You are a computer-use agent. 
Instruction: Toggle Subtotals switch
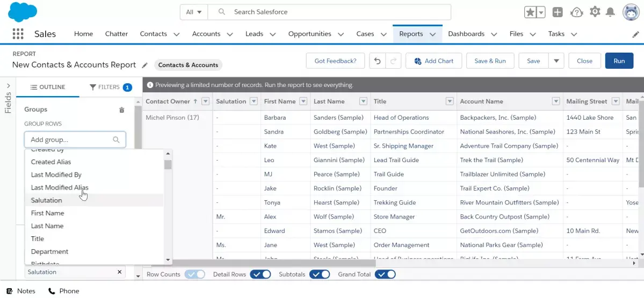click(x=320, y=274)
